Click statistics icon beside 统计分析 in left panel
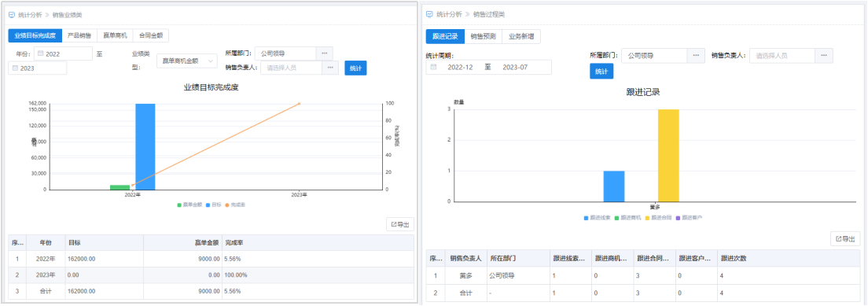This screenshot has width=868, height=306. click(x=12, y=15)
